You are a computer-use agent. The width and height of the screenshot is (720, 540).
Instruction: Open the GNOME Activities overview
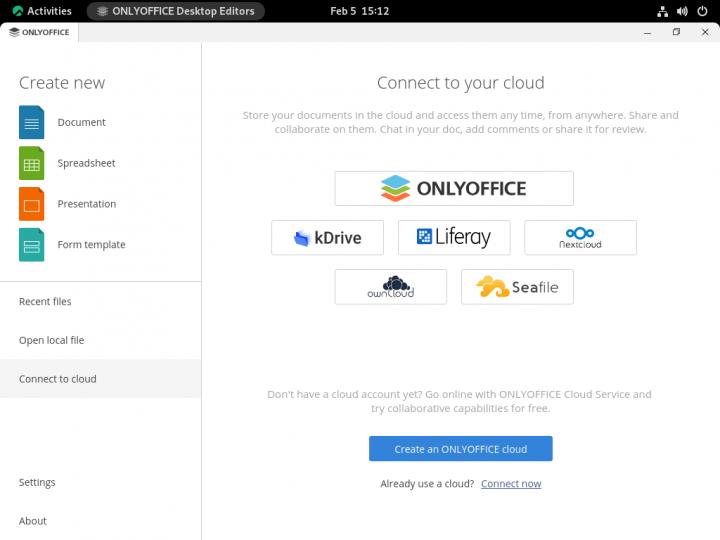coord(42,11)
